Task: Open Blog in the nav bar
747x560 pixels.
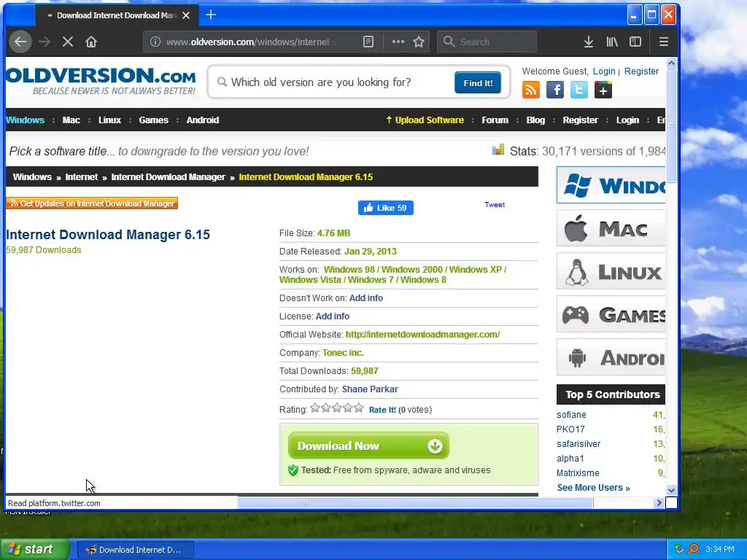Action: pyautogui.click(x=535, y=120)
